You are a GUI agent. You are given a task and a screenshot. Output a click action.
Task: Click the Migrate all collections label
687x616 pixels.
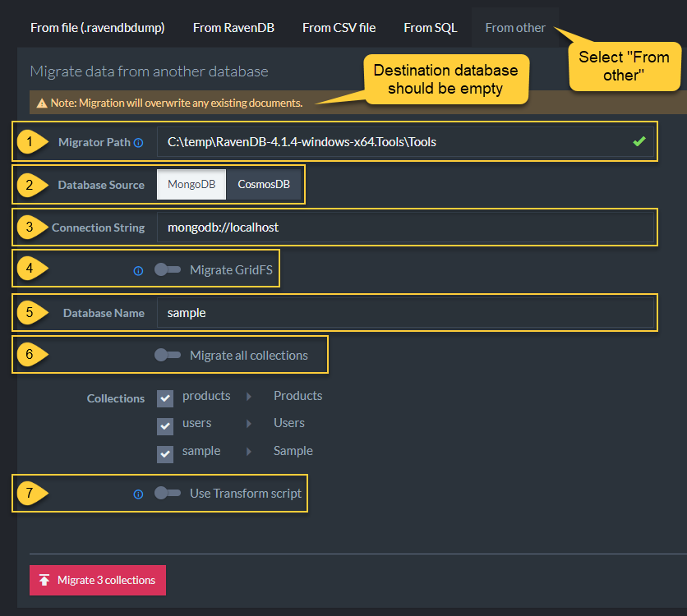[249, 356]
